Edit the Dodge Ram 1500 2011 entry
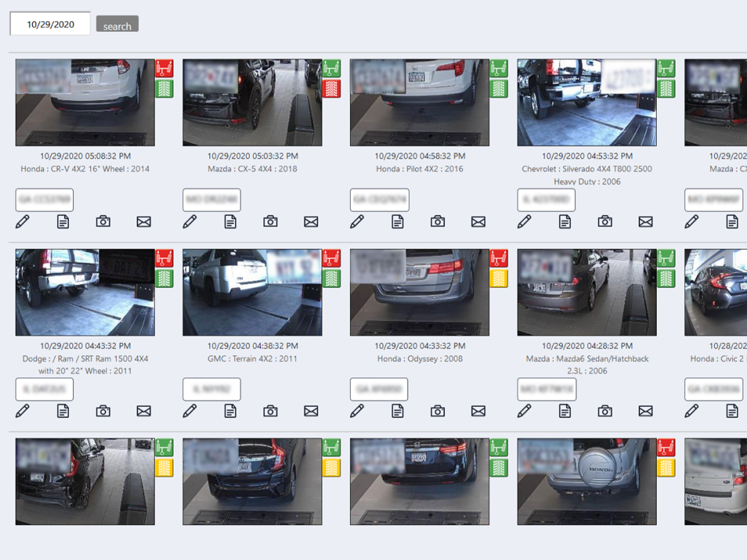Image resolution: width=747 pixels, height=560 pixels. pos(22,411)
